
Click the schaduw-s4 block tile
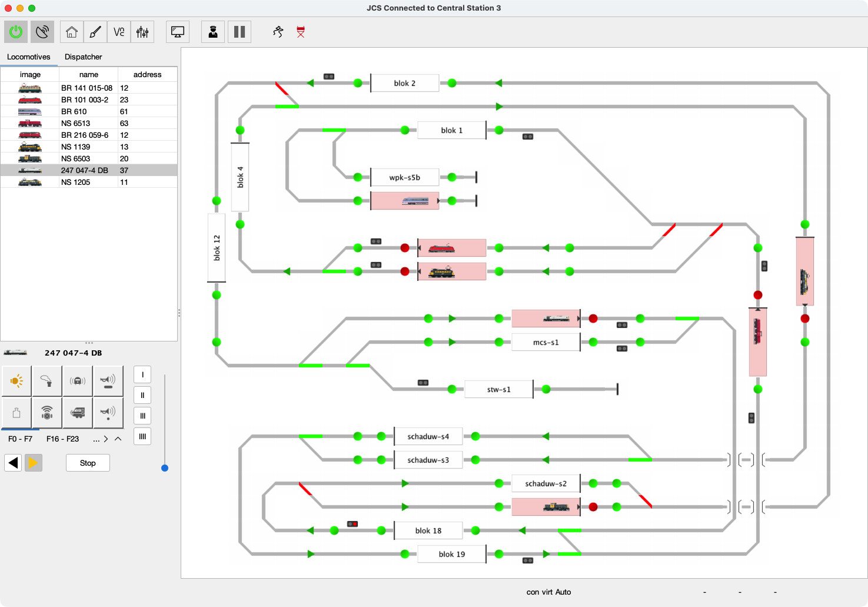pos(428,436)
